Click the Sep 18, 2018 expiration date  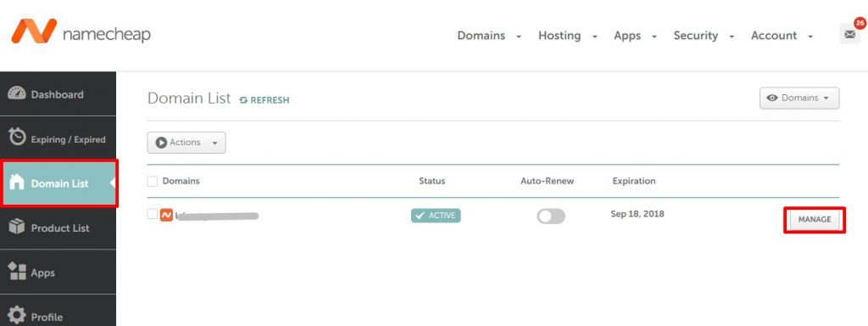pyautogui.click(x=637, y=213)
